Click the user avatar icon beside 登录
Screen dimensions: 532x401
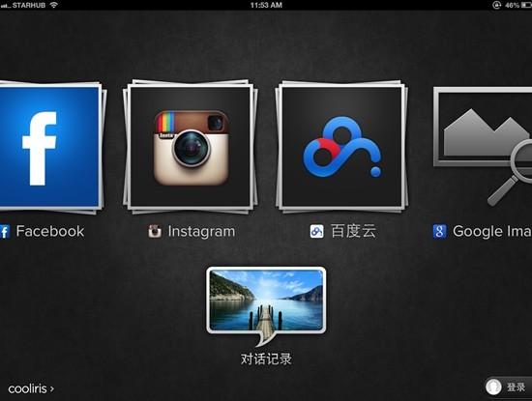click(x=493, y=387)
